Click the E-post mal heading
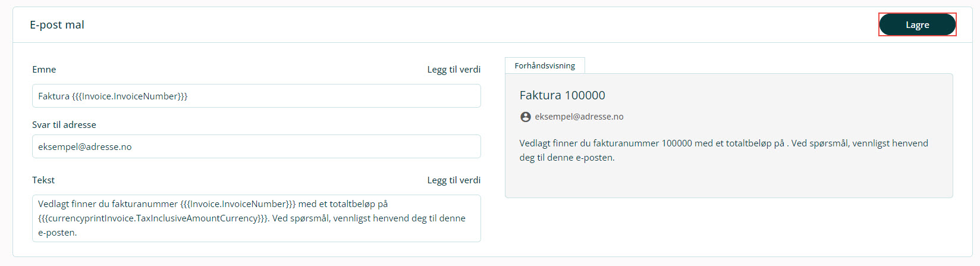 tap(57, 25)
